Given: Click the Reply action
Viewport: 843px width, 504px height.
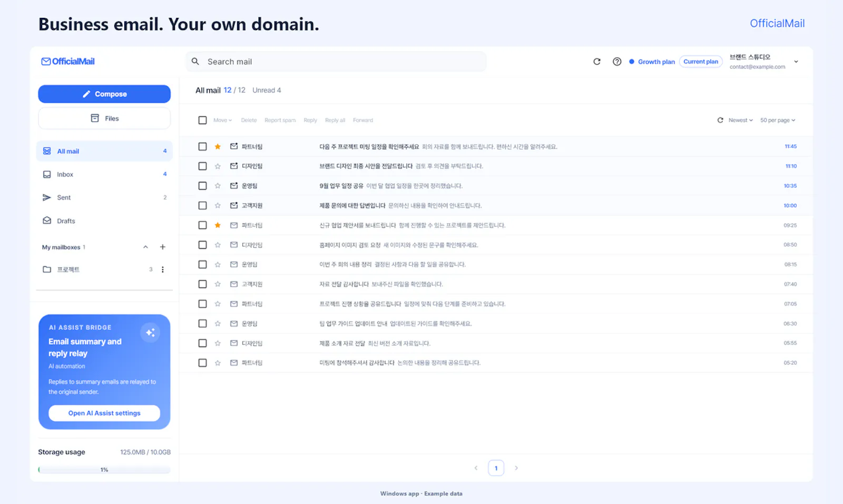Looking at the screenshot, I should pos(310,120).
